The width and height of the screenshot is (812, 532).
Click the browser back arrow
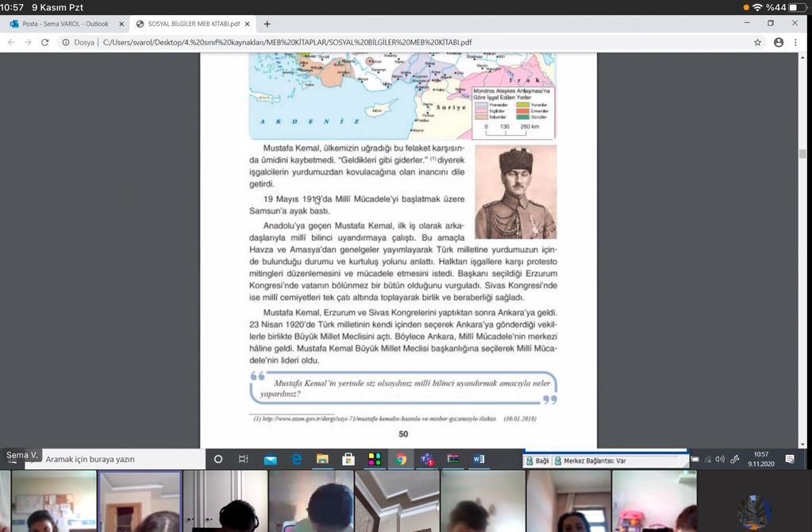[x=11, y=42]
